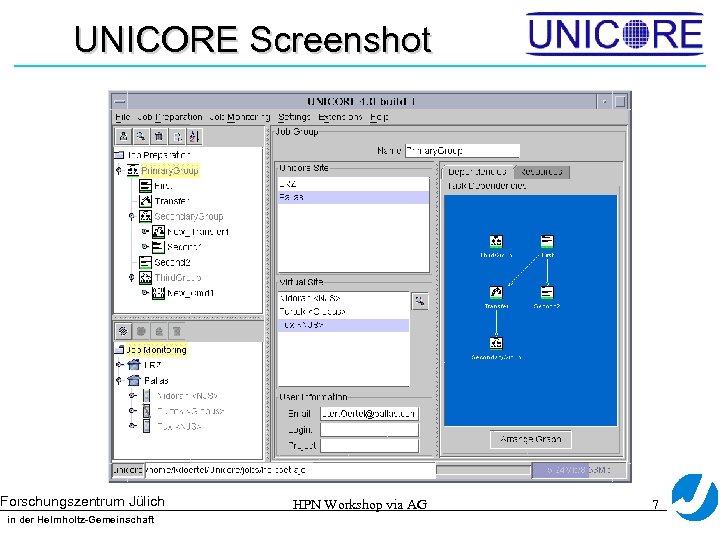The width and height of the screenshot is (720, 540).
Task: Expand the New_Transfer1 tree node
Action: click(145, 231)
